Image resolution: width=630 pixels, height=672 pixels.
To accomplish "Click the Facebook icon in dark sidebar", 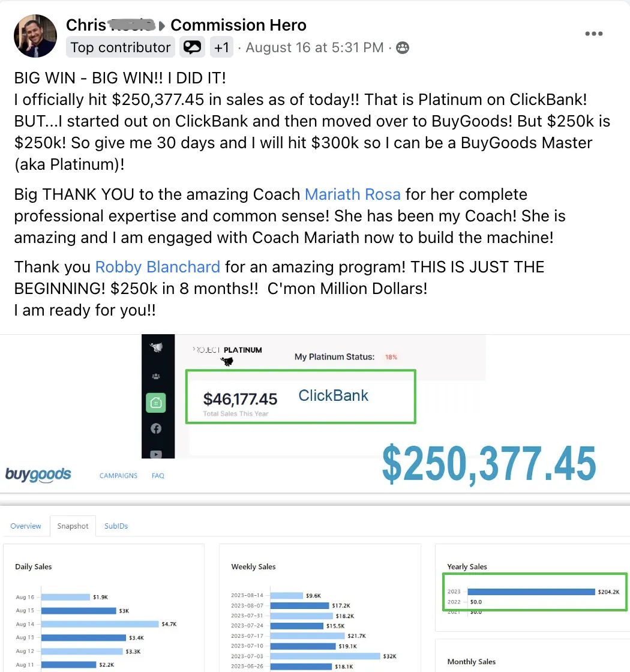I will pos(156,428).
